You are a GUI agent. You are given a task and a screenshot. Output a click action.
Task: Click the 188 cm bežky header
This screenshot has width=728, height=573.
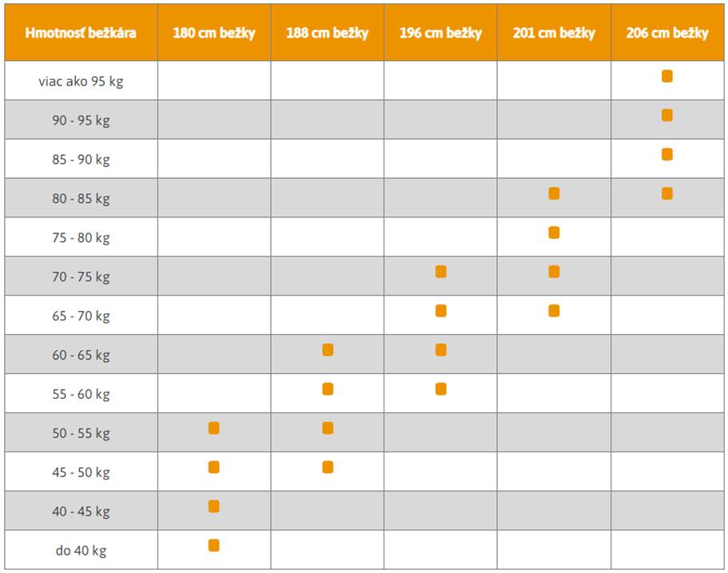tap(328, 33)
